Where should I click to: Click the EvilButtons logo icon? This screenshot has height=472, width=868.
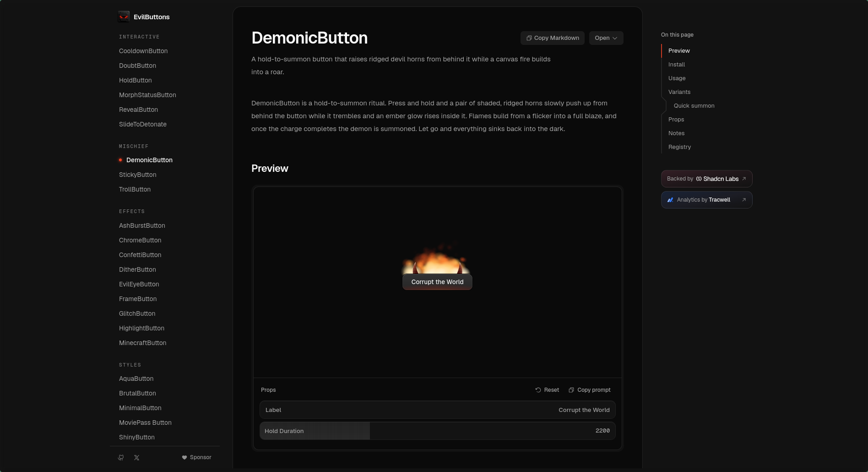pyautogui.click(x=124, y=17)
